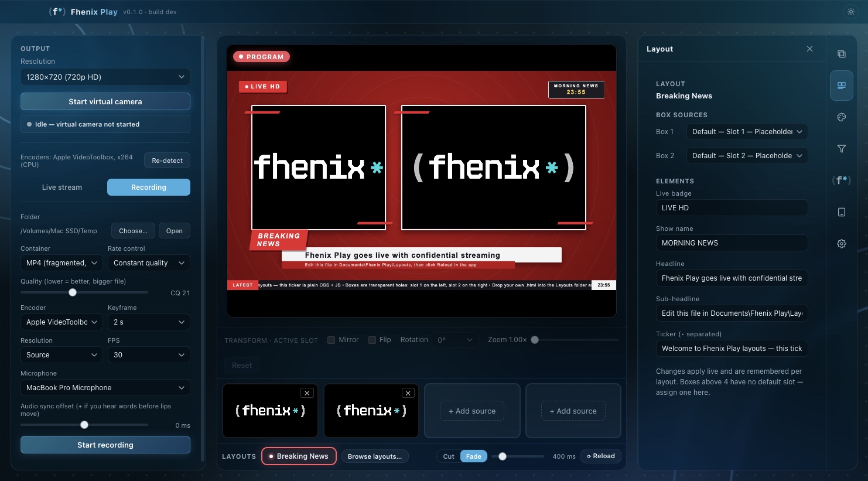Viewport: 868px width, 481px height.
Task: Click the Open folder button
Action: [x=174, y=231]
